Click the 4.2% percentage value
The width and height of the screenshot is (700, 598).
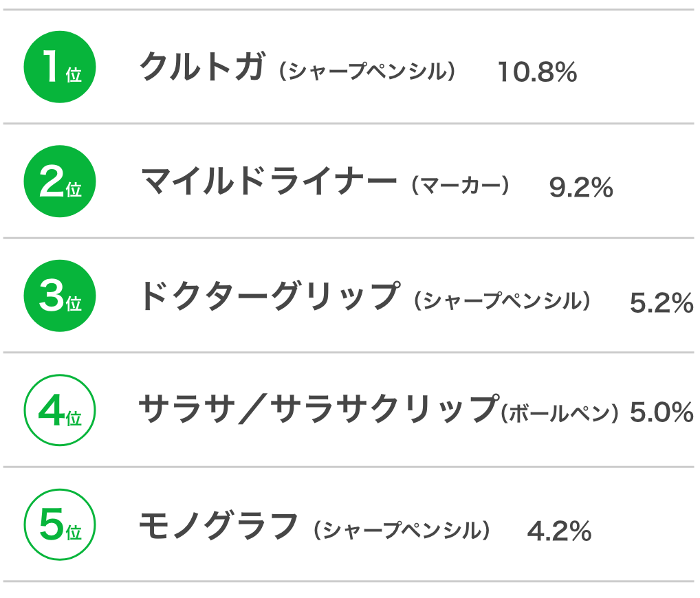point(559,531)
